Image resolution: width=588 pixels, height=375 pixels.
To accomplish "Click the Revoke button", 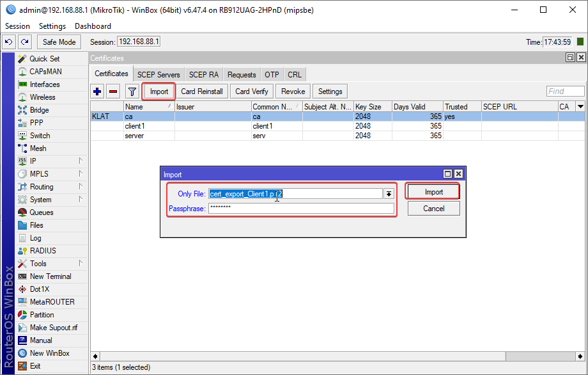I will point(293,92).
